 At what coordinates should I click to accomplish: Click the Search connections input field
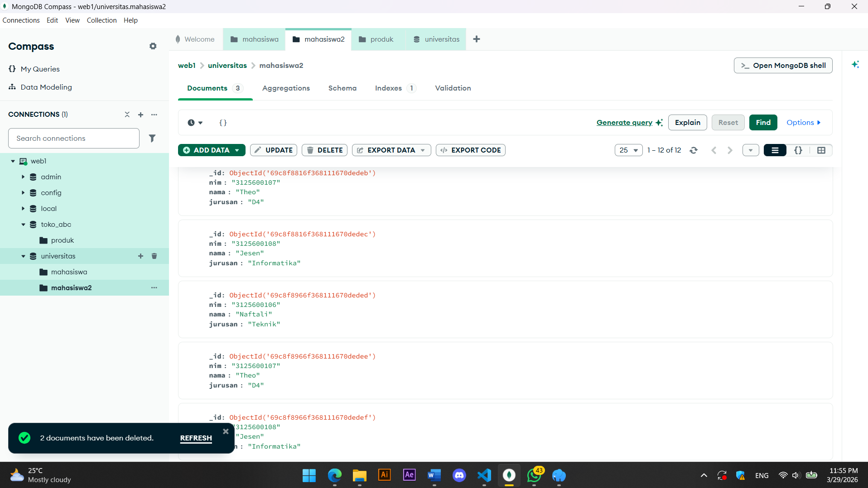pos(74,139)
